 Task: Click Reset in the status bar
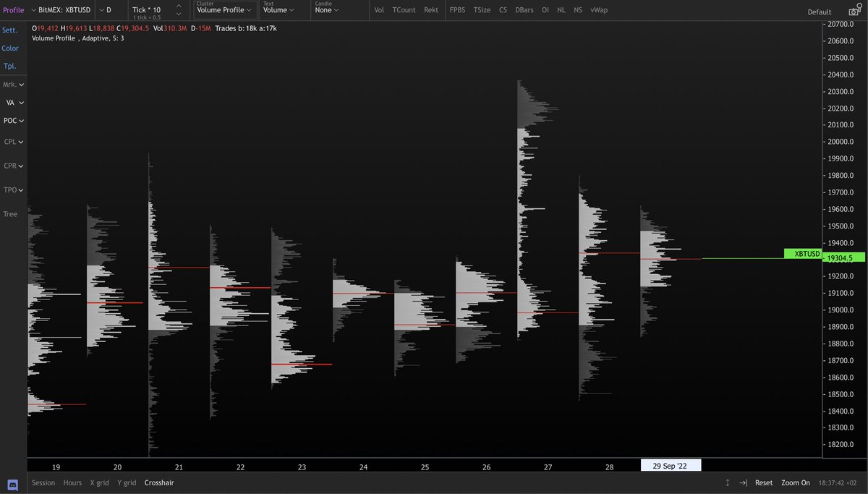click(x=764, y=482)
